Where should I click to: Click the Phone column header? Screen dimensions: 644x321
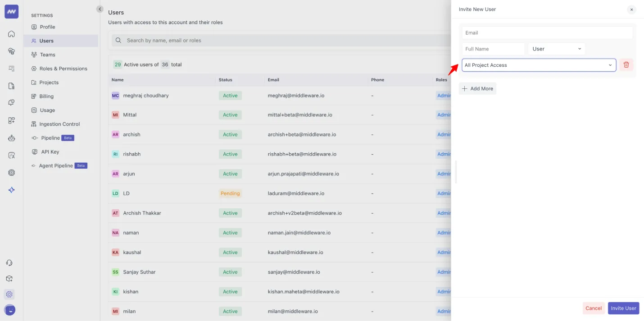(x=378, y=80)
